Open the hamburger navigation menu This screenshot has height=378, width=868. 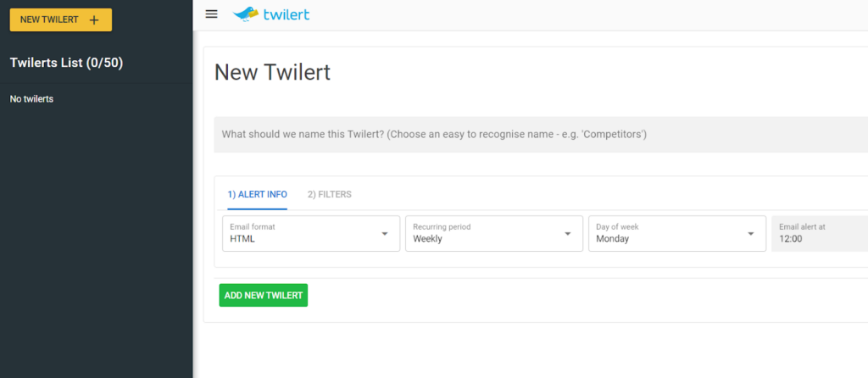(x=212, y=14)
